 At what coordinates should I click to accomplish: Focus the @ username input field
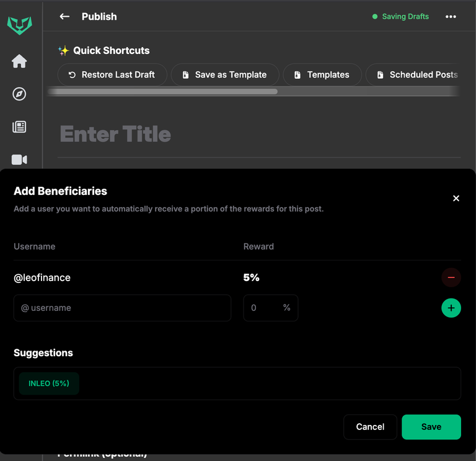tap(122, 308)
